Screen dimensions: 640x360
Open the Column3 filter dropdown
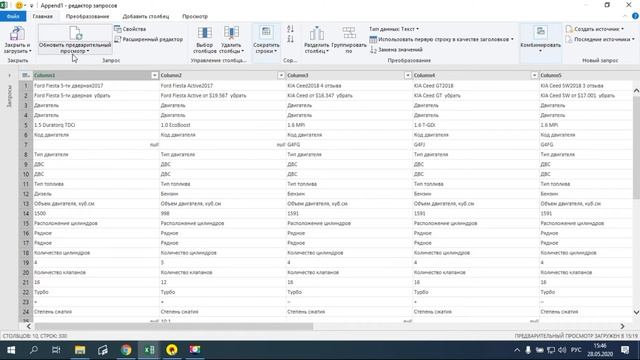click(x=408, y=75)
